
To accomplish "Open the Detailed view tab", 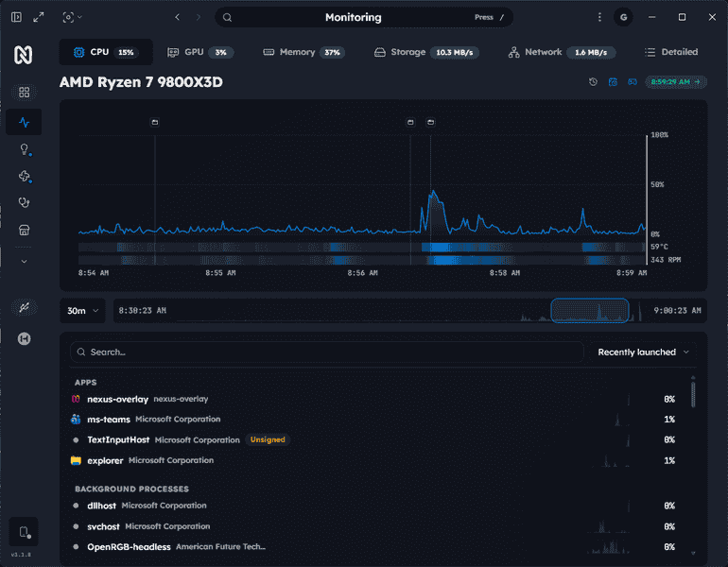I will point(671,52).
